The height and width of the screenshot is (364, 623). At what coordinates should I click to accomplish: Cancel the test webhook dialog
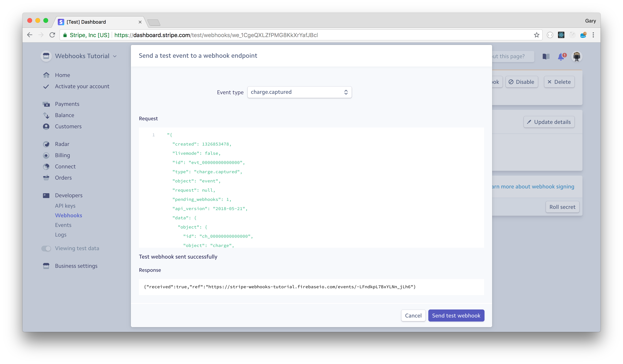pos(413,315)
